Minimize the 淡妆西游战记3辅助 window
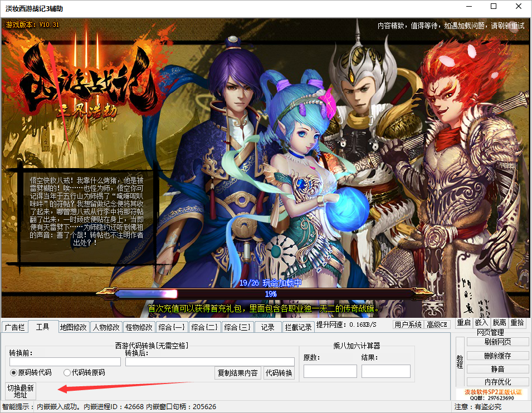This screenshot has height=413, width=532. coord(469,7)
